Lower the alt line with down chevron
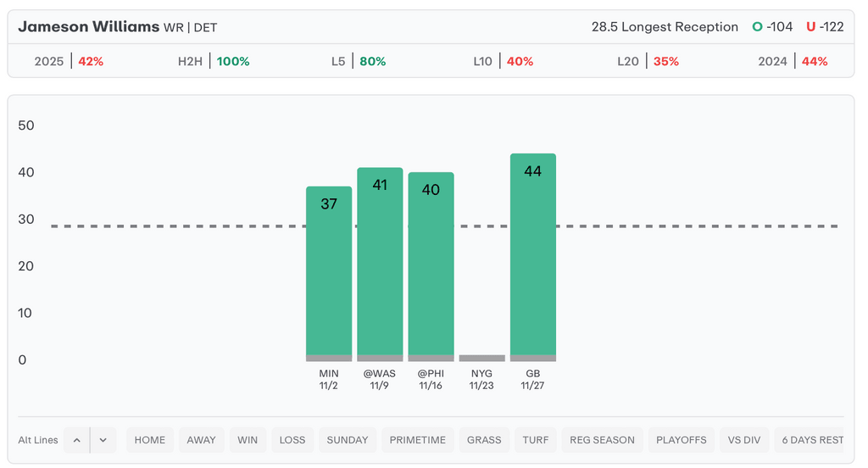This screenshot has height=468, width=868. (103, 440)
